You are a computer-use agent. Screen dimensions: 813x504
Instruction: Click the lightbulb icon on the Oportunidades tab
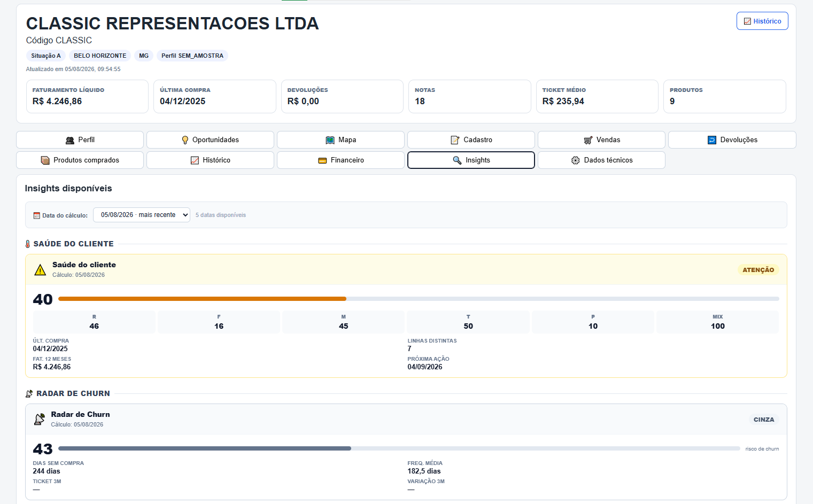click(x=185, y=140)
